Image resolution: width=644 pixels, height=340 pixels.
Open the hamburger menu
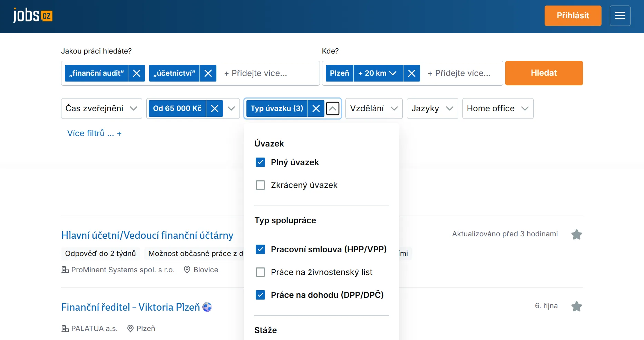[620, 16]
